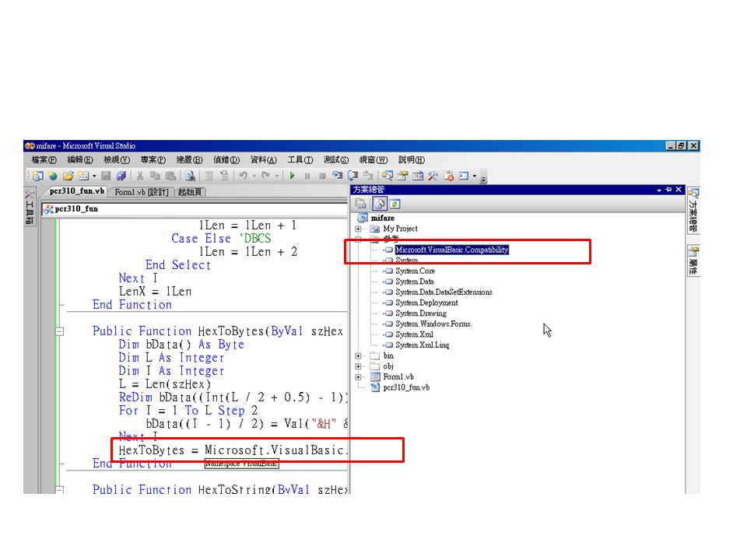The width and height of the screenshot is (747, 560).
Task: Open the pcr310_fun class name combo box
Action: pyautogui.click(x=195, y=209)
